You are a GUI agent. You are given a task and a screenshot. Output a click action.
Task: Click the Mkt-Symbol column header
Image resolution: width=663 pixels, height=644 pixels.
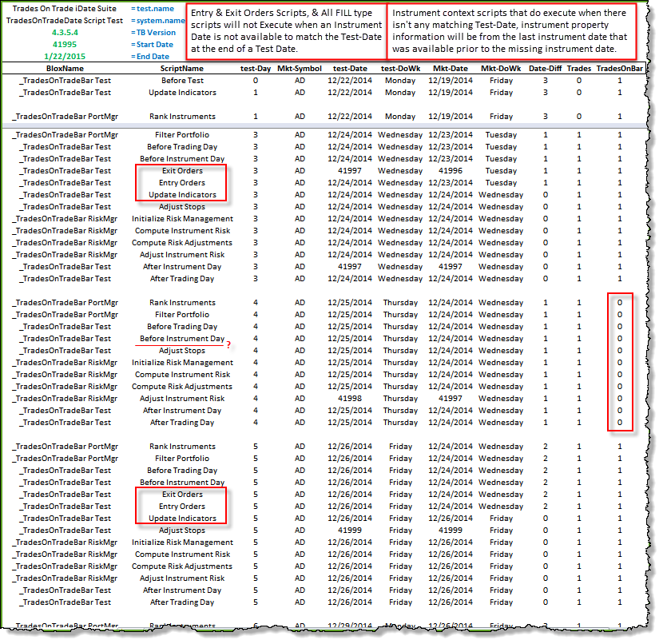pos(300,69)
